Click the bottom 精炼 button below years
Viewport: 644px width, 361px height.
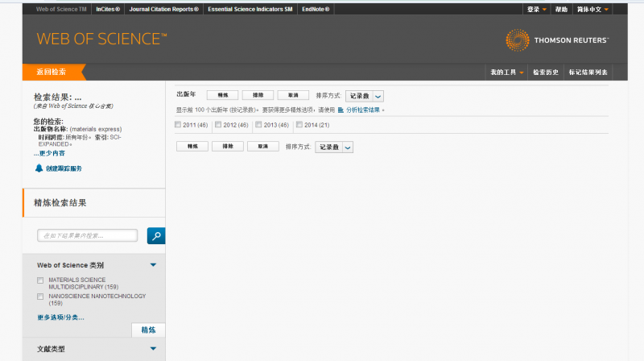click(x=192, y=147)
